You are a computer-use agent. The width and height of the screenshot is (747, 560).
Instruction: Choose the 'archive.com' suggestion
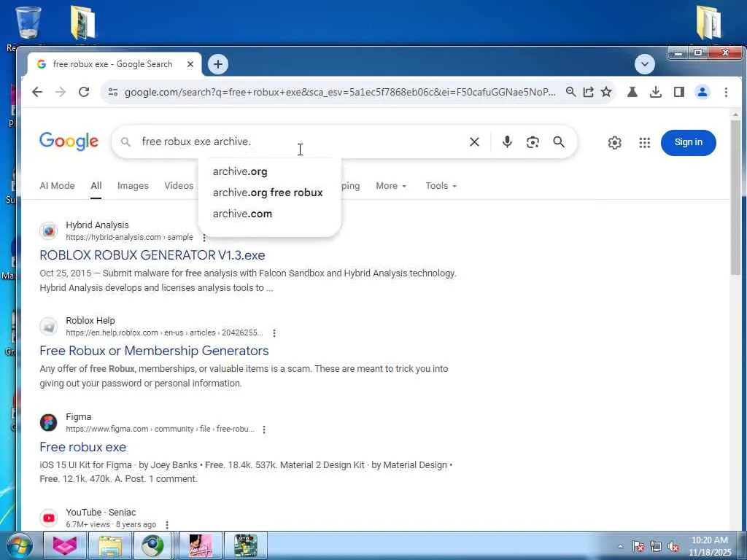pyautogui.click(x=242, y=214)
